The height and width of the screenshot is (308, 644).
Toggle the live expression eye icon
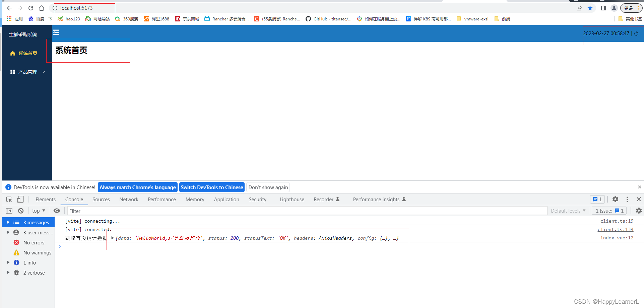[x=57, y=211]
